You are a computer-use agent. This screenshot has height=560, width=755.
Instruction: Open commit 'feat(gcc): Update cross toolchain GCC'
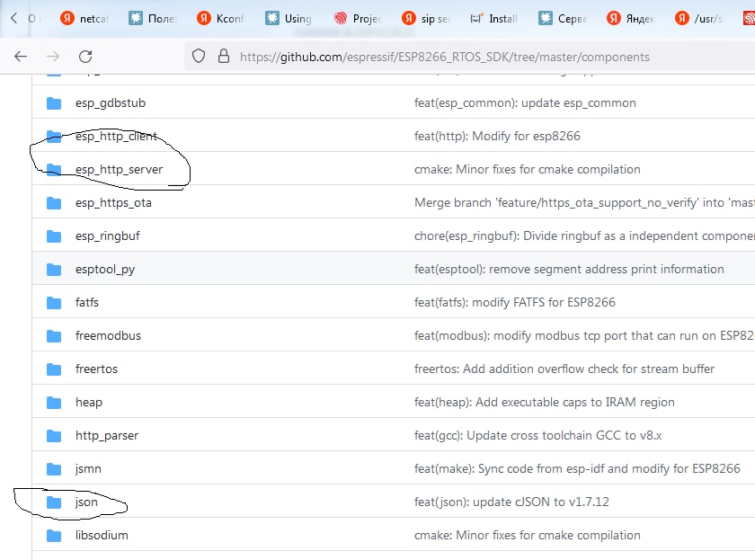click(x=537, y=435)
